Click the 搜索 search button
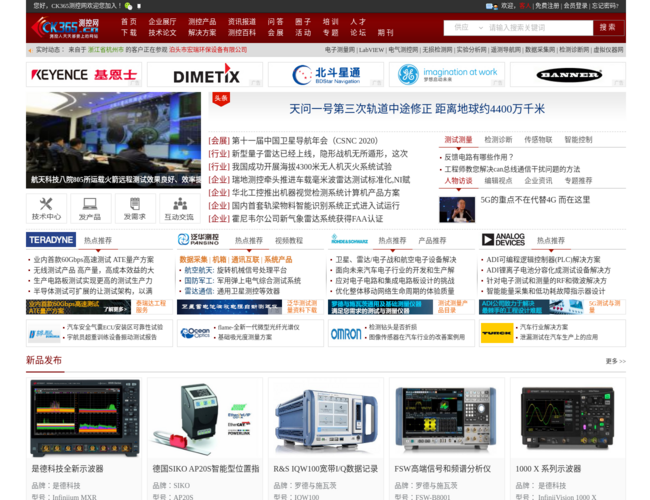The image size is (650, 500). coord(608,27)
